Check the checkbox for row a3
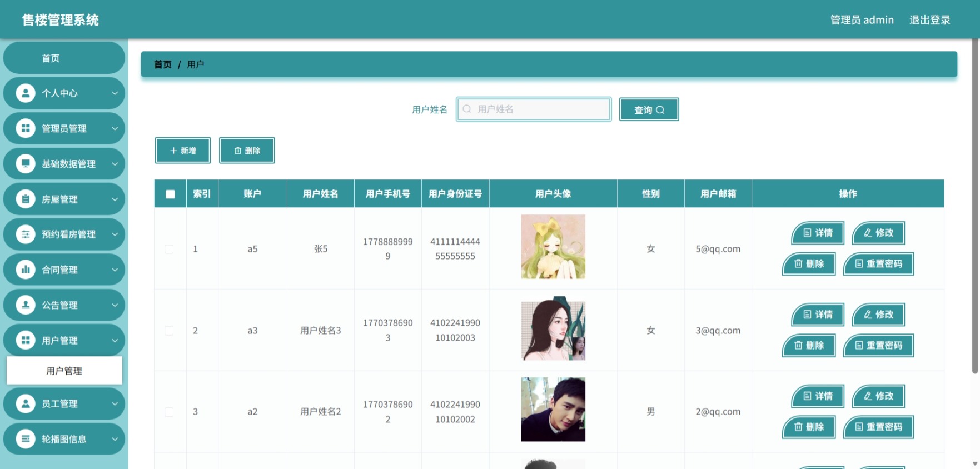Screen dimensions: 980x469 (x=169, y=331)
